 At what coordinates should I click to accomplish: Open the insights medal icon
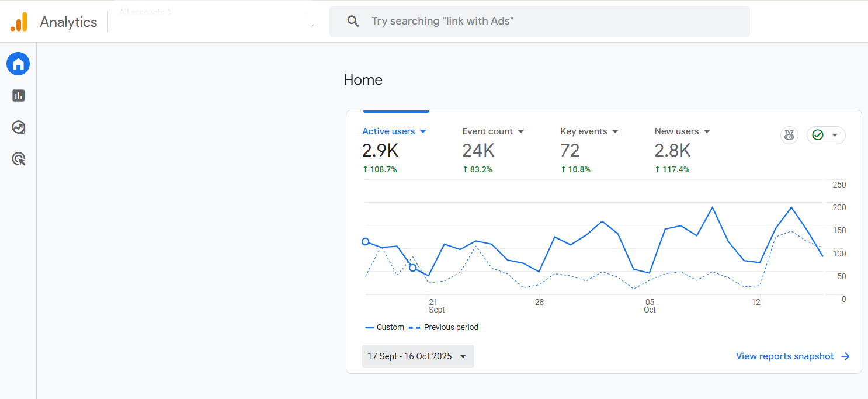(789, 135)
